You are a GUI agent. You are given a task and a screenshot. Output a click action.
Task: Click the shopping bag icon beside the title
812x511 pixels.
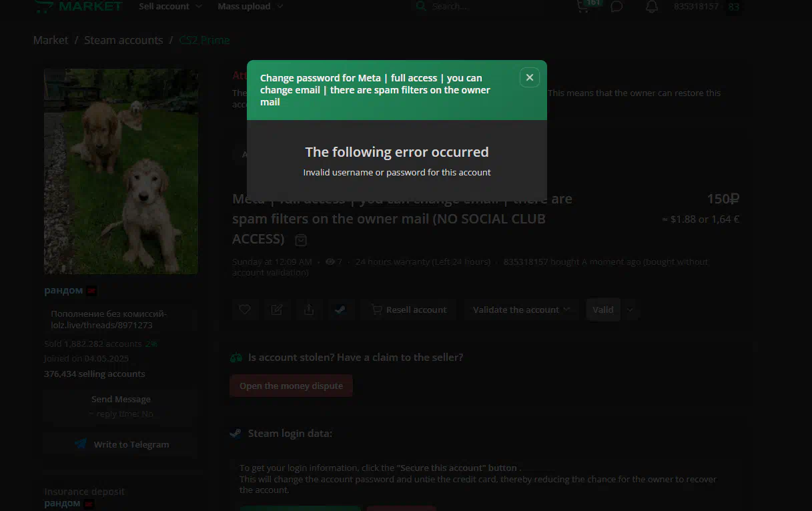(x=301, y=239)
